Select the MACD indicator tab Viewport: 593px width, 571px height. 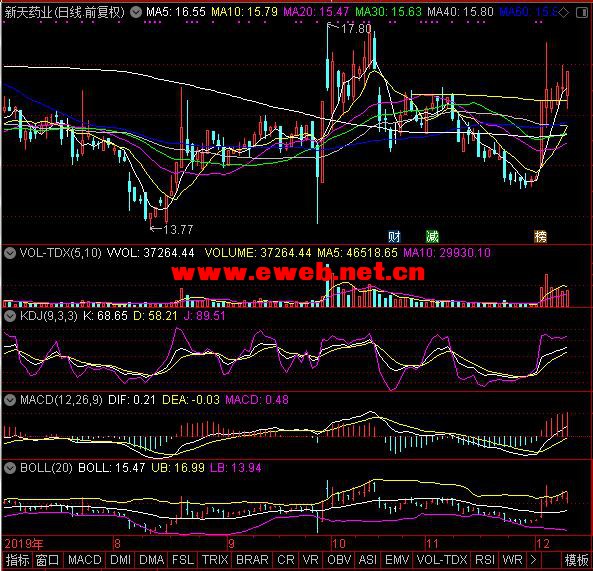(84, 559)
